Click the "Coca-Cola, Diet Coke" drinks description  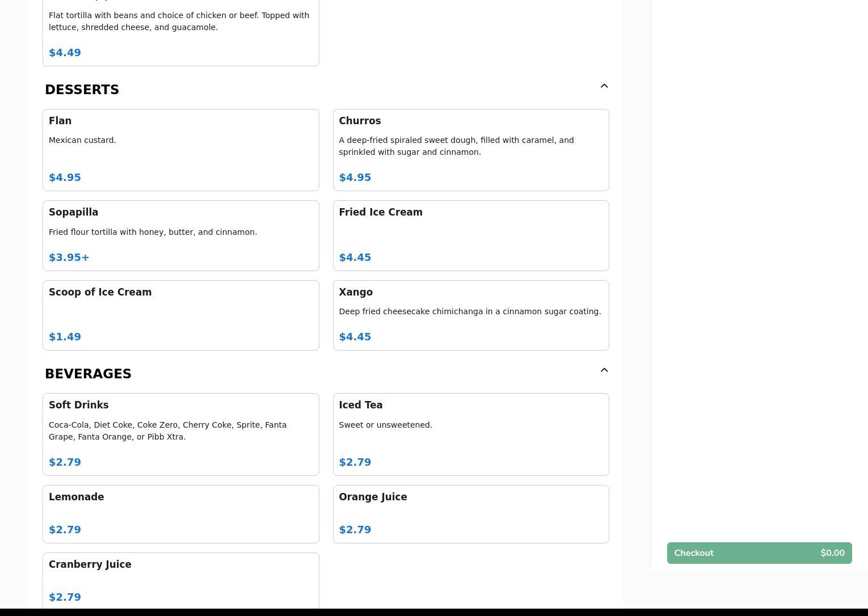click(168, 431)
